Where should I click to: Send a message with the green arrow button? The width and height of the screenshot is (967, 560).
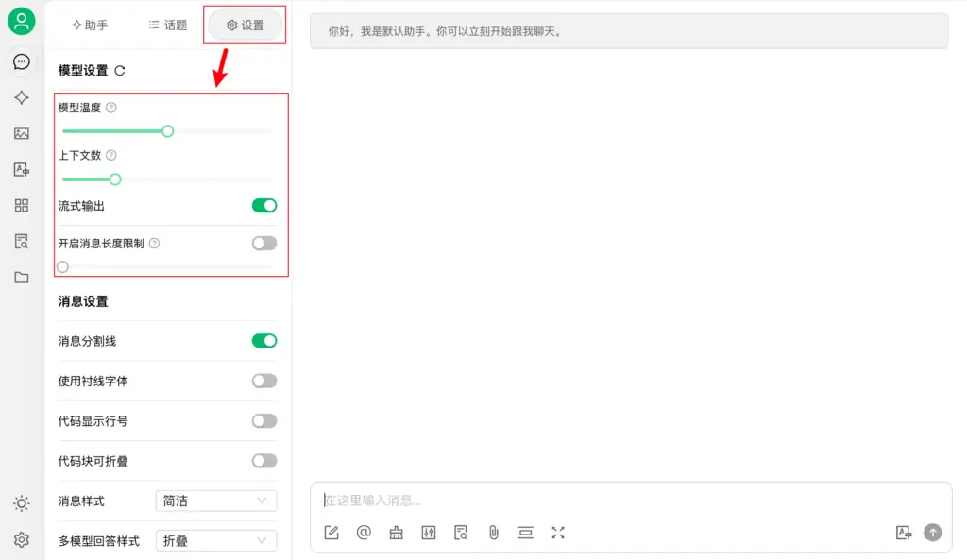click(932, 533)
